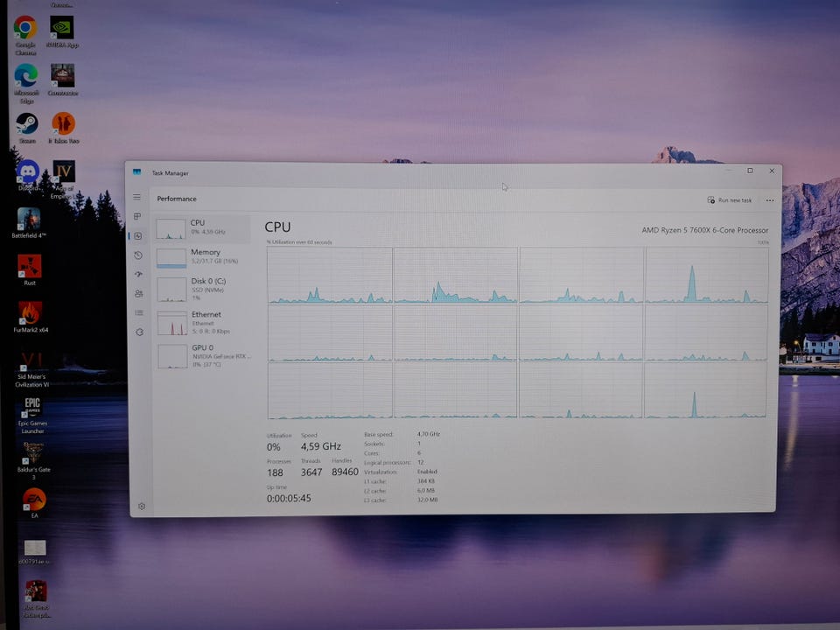Viewport: 840px width, 630px height.
Task: Click the Run new task button
Action: [x=730, y=199]
